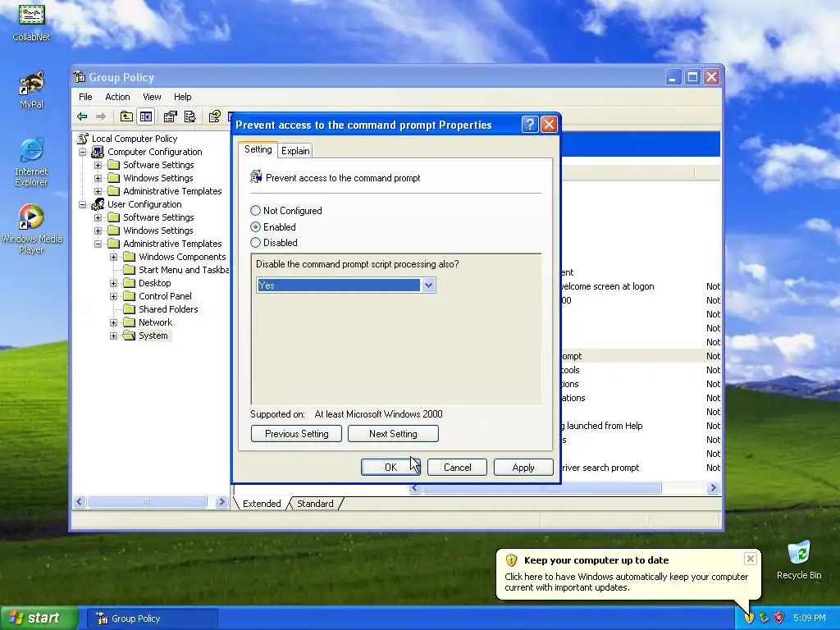Switch to the Explain tab

[x=295, y=151]
